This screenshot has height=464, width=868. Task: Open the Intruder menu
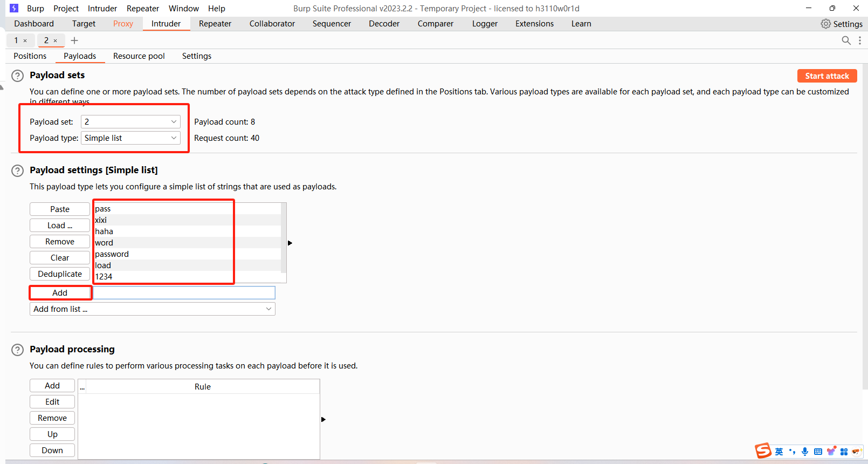pyautogui.click(x=102, y=9)
